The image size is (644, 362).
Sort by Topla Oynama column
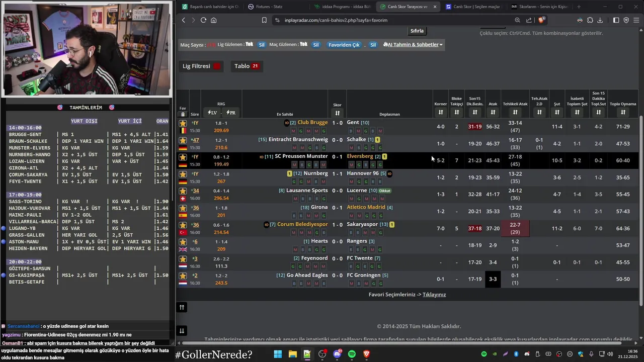click(623, 112)
